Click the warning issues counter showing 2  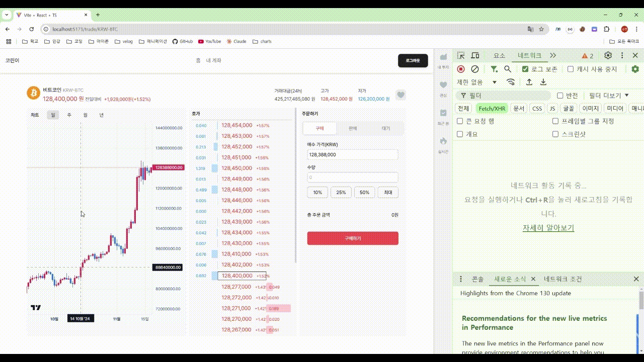coord(588,56)
